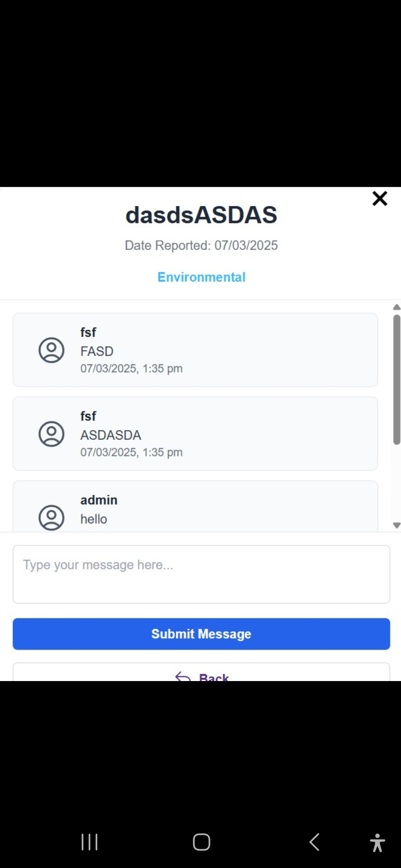The height and width of the screenshot is (868, 401).
Task: Click the Back button
Action: [201, 672]
